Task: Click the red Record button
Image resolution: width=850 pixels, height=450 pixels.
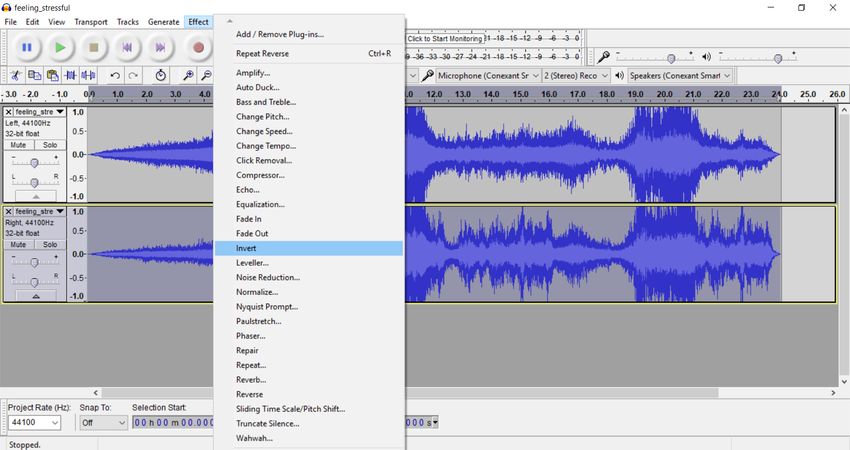Action: click(x=198, y=48)
